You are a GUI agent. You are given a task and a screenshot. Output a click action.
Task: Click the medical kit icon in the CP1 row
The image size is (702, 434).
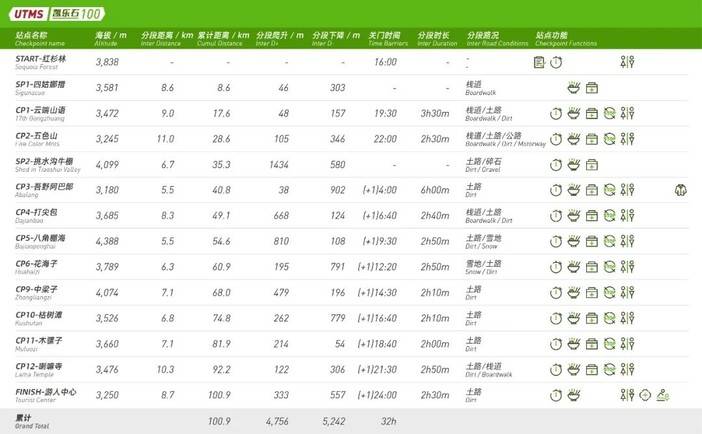coord(591,113)
